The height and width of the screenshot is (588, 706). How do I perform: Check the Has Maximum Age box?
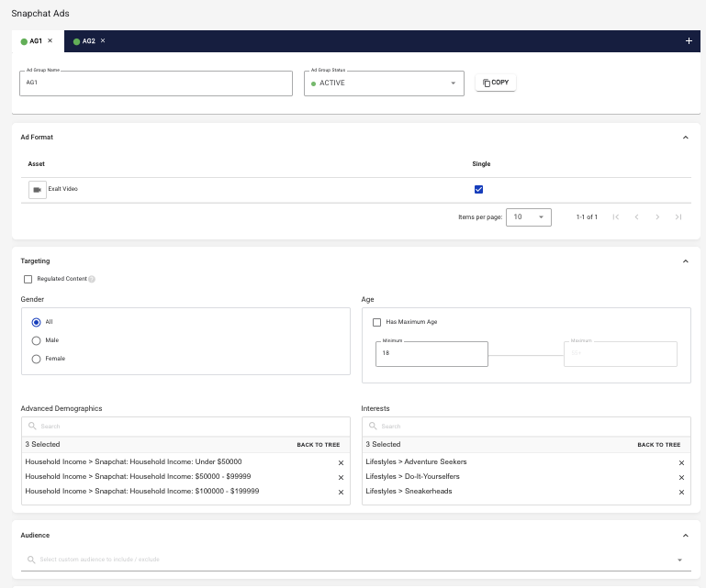pyautogui.click(x=376, y=322)
